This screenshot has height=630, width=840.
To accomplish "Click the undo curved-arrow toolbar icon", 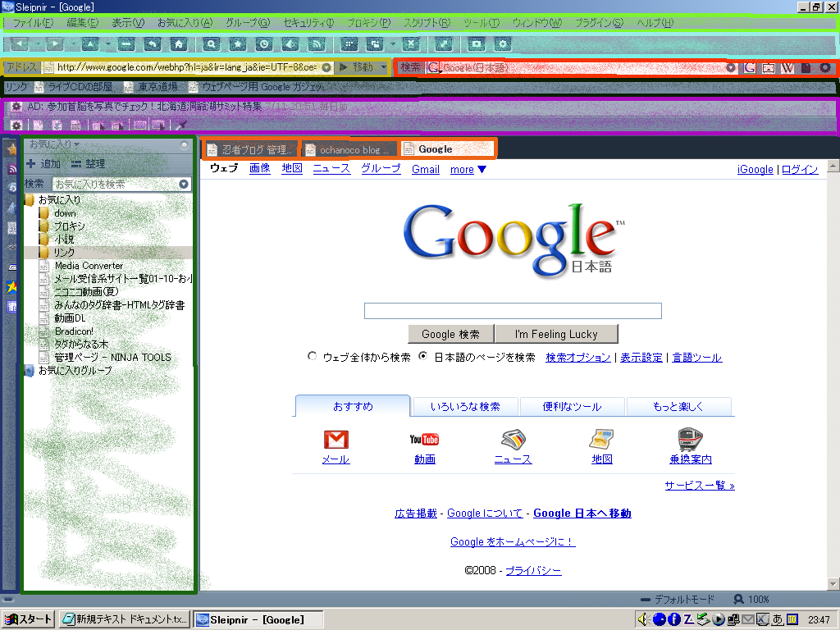I will coord(152,44).
